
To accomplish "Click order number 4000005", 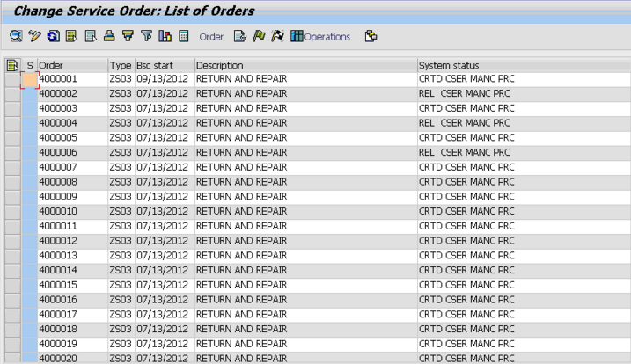I will point(58,137).
